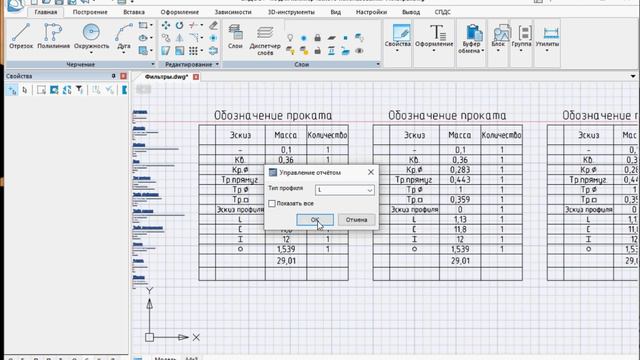Image resolution: width=640 pixels, height=360 pixels.
Task: Close the Управление отчётом dialog
Action: coord(371,172)
